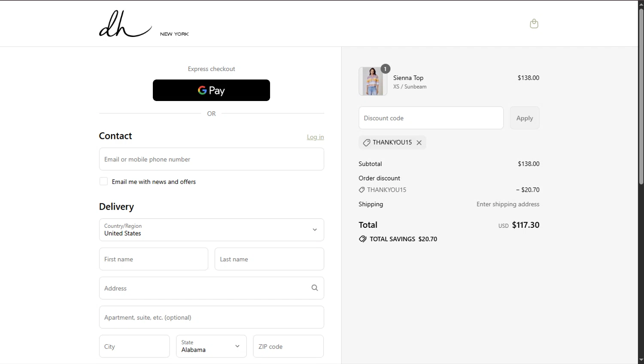The height and width of the screenshot is (364, 644).
Task: Enable Email me with news and offers
Action: [x=103, y=181]
